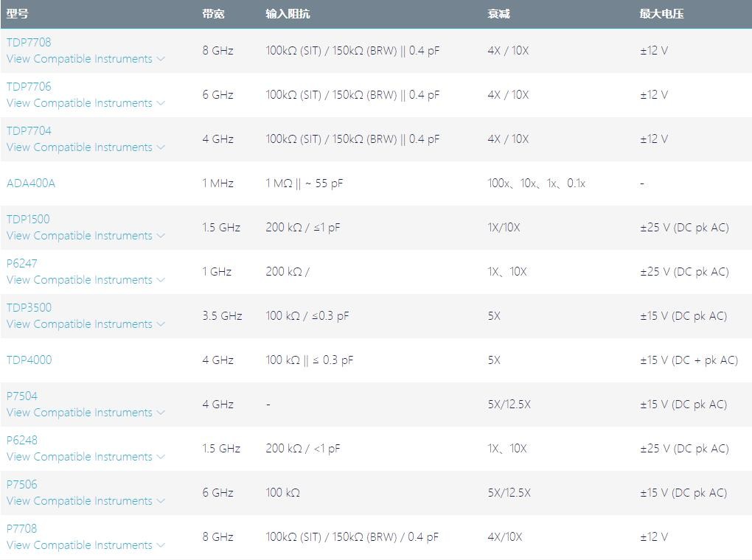Open the P6247 product link
This screenshot has width=752, height=560.
21,263
